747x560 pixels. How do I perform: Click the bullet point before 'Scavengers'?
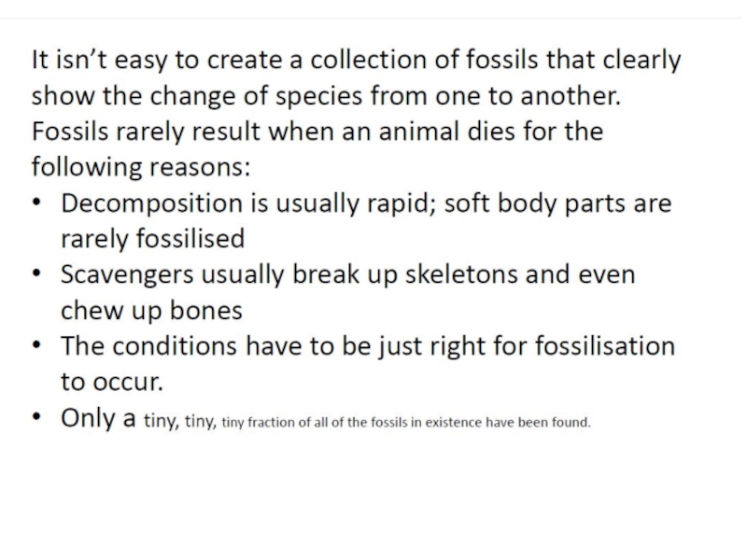[x=37, y=275]
